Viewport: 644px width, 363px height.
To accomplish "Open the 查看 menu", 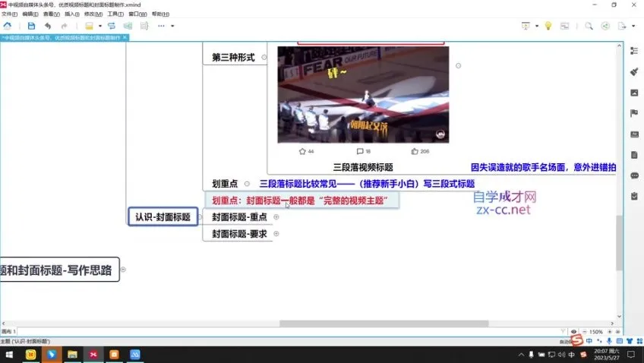I will (x=51, y=14).
